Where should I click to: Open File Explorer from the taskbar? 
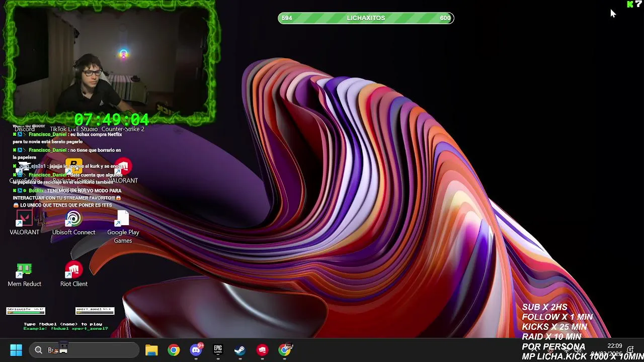point(151,350)
